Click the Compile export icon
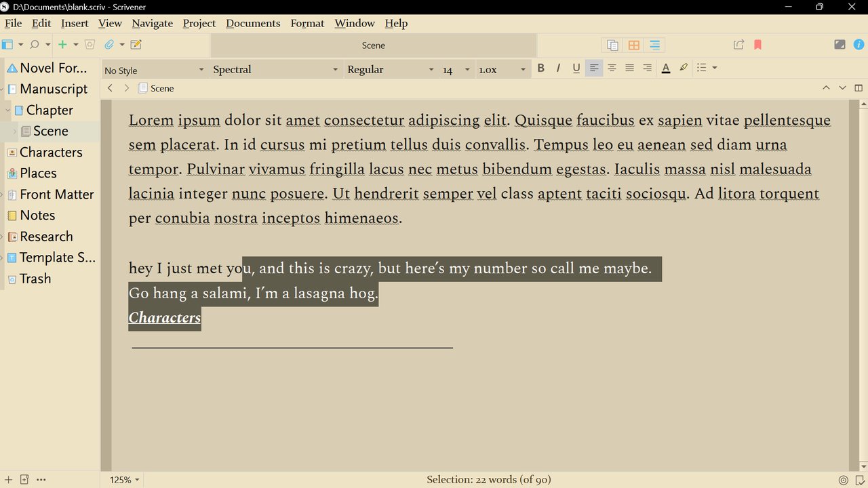This screenshot has width=868, height=488. pyautogui.click(x=739, y=45)
